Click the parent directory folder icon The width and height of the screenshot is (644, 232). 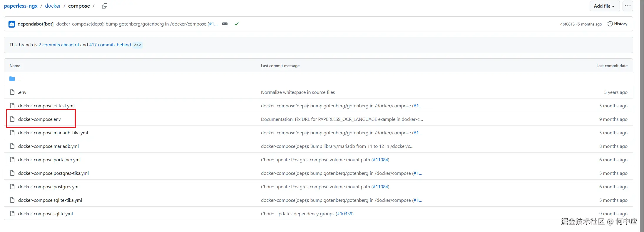pyautogui.click(x=12, y=79)
